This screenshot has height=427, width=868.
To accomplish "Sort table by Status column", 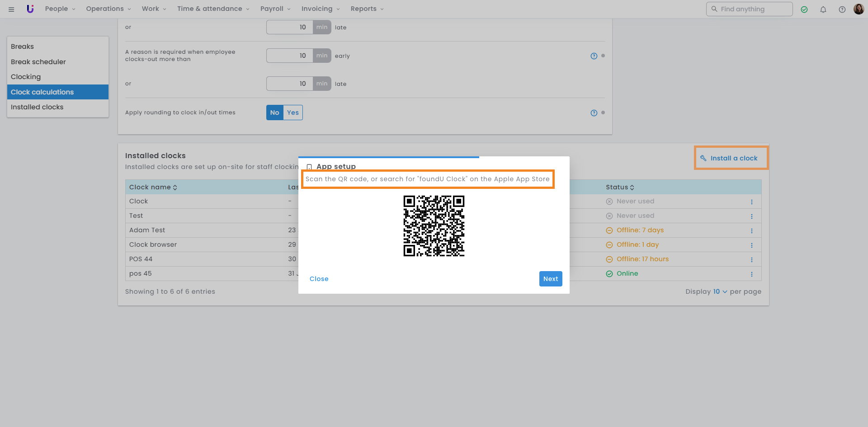I will [620, 187].
